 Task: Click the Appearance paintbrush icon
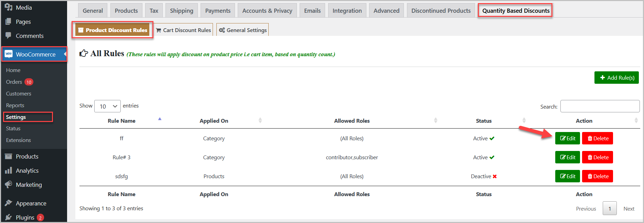[x=9, y=203]
